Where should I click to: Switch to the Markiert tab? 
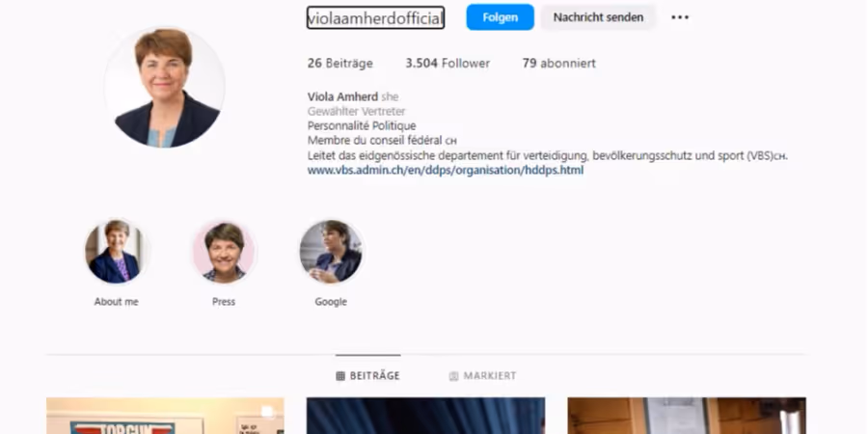click(482, 376)
